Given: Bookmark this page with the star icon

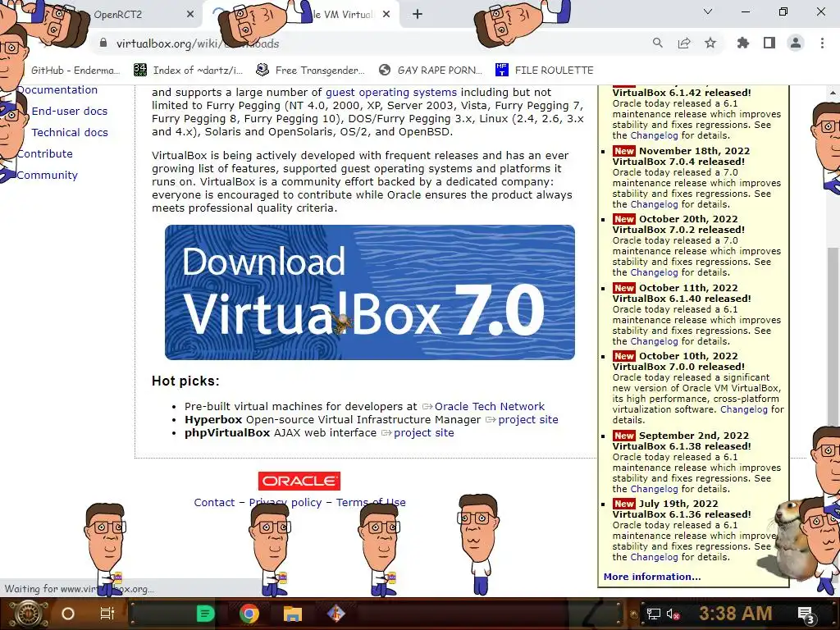Looking at the screenshot, I should tap(710, 43).
